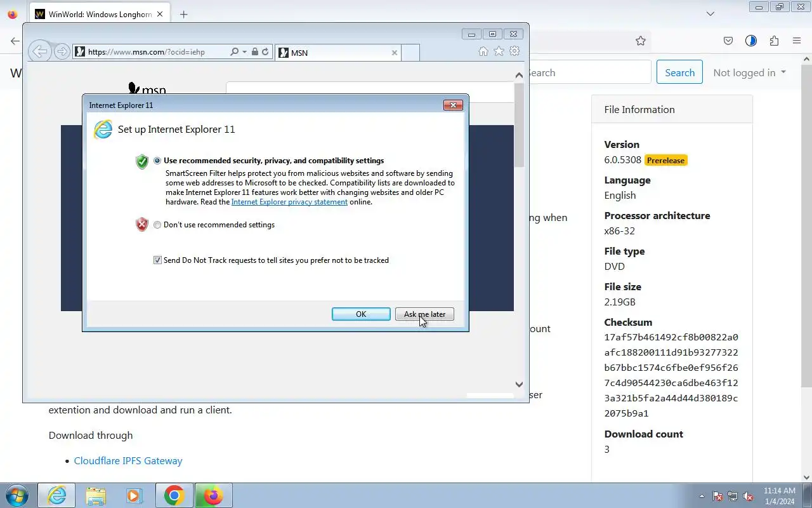
Task: Open Firefox list all tabs chevron
Action: (710, 14)
